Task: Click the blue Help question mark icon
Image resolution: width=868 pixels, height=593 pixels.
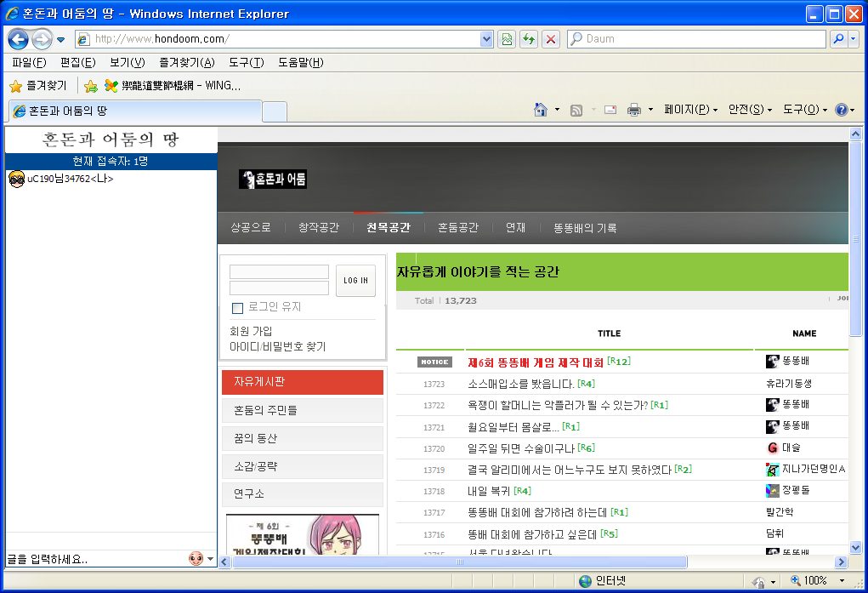Action: tap(842, 110)
